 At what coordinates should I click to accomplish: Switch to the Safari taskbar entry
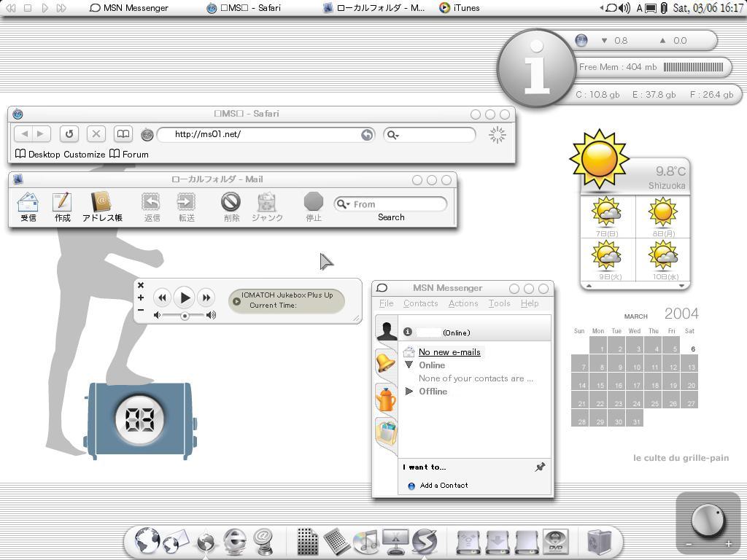click(x=244, y=8)
